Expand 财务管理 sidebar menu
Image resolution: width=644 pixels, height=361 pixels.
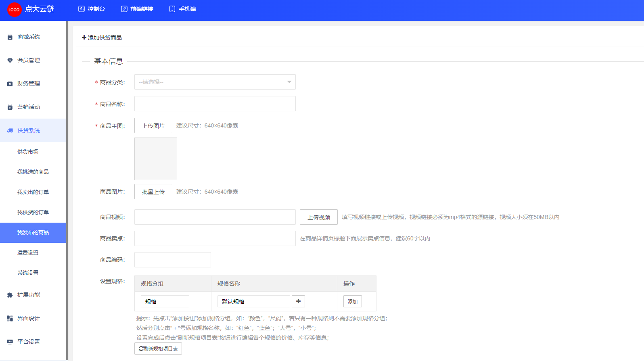coord(33,84)
